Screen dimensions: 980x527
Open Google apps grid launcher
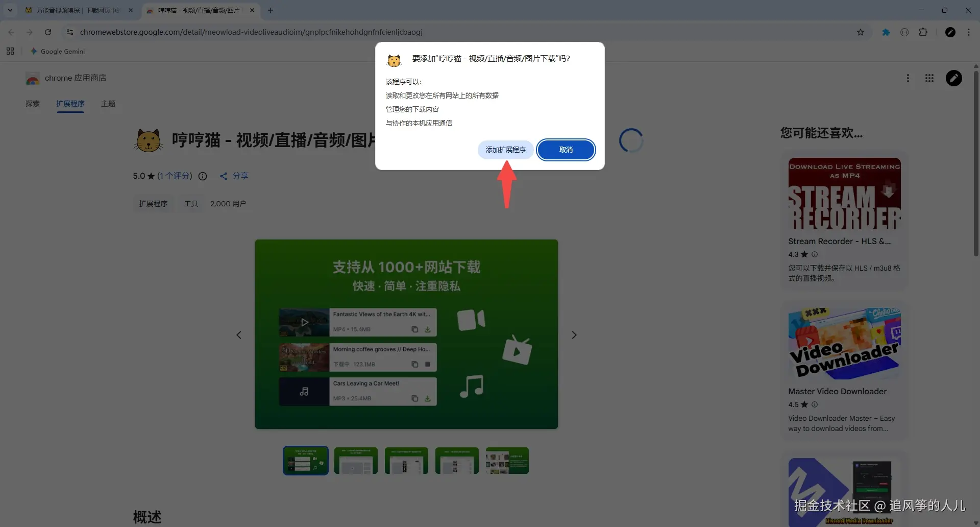[x=929, y=78]
